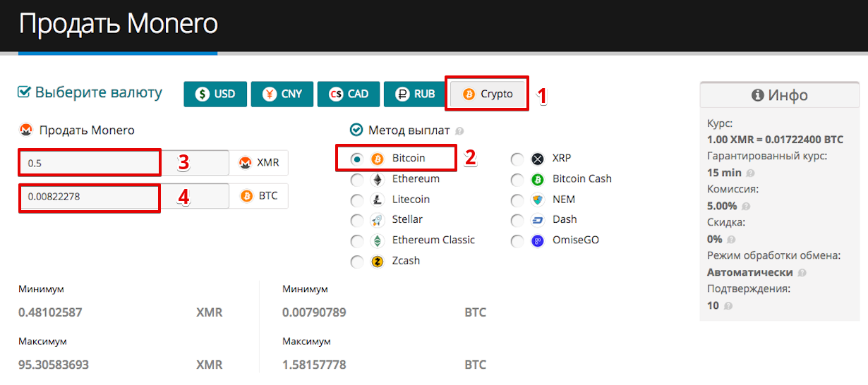
Task: Click the yen icon on CNY button
Action: (x=270, y=94)
